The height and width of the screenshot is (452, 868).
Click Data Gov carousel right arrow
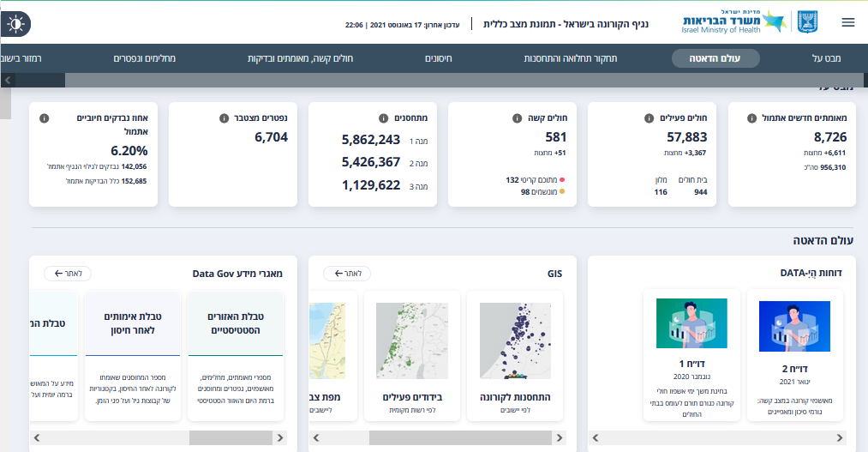tap(280, 437)
